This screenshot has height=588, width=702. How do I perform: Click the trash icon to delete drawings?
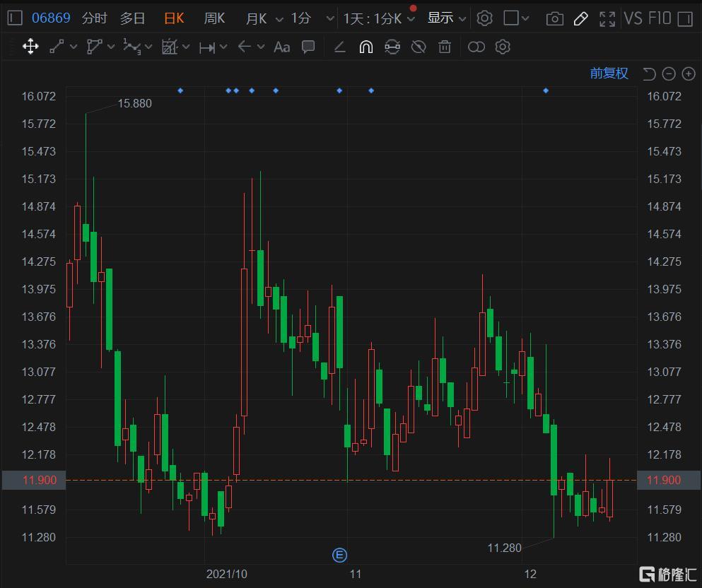(x=445, y=47)
